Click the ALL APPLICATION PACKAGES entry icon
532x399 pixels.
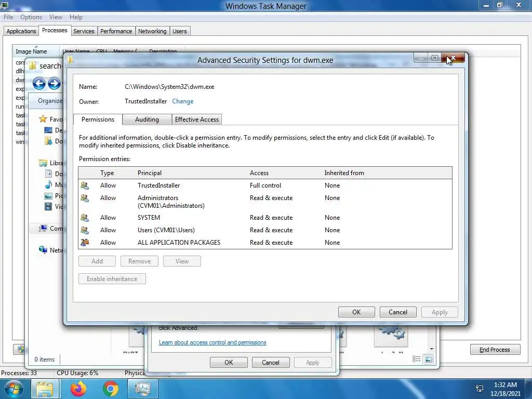point(85,243)
